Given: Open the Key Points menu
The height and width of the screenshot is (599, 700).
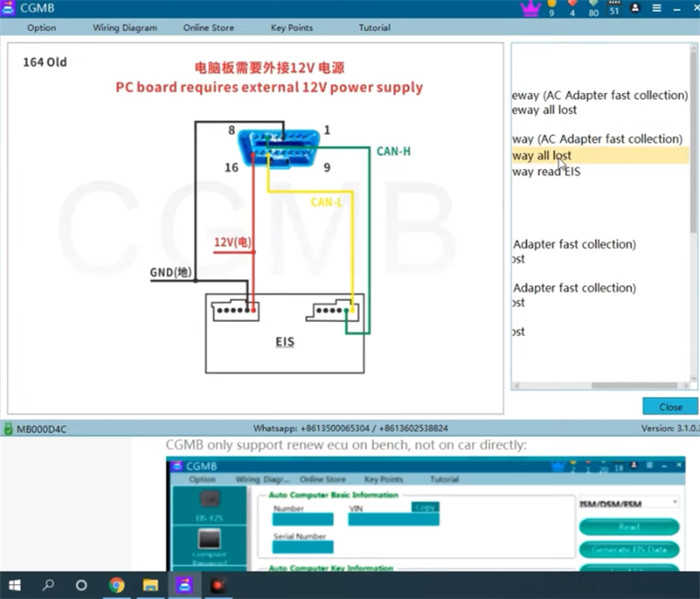Looking at the screenshot, I should [x=292, y=28].
